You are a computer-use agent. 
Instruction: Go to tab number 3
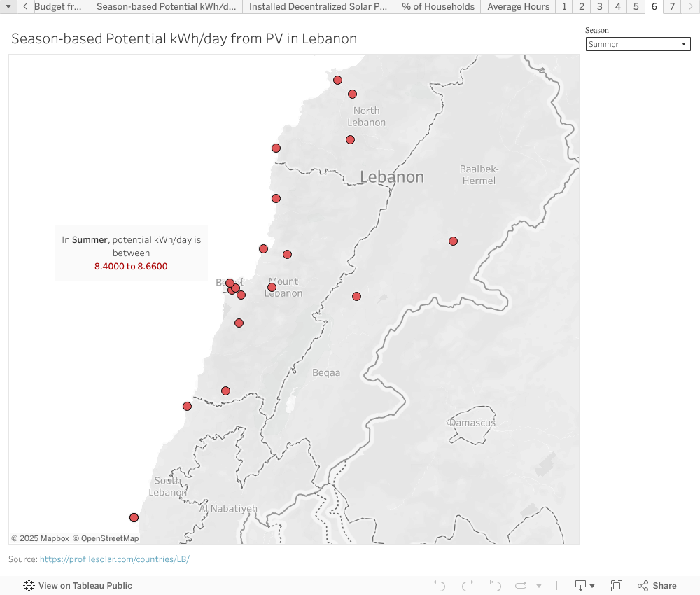[600, 7]
